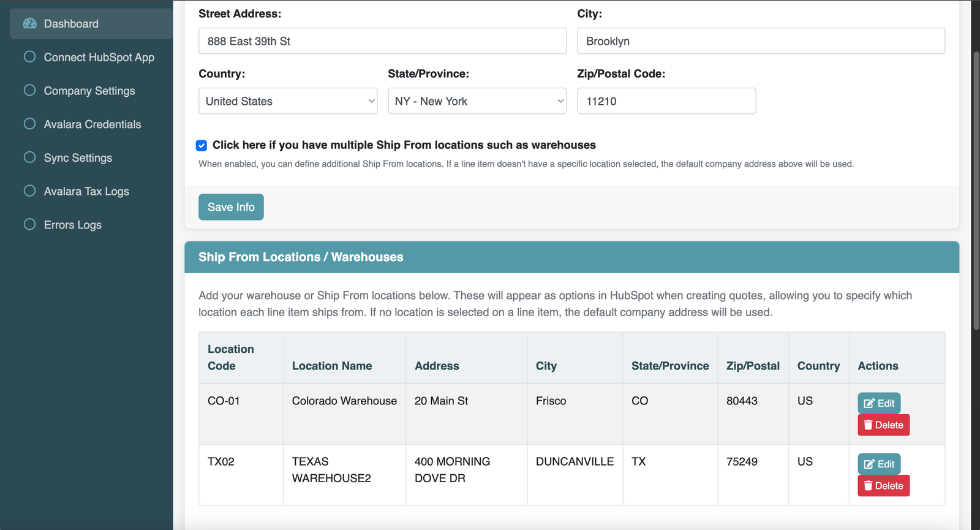The width and height of the screenshot is (980, 530).
Task: Select the 20 Main St address cell
Action: click(x=466, y=414)
